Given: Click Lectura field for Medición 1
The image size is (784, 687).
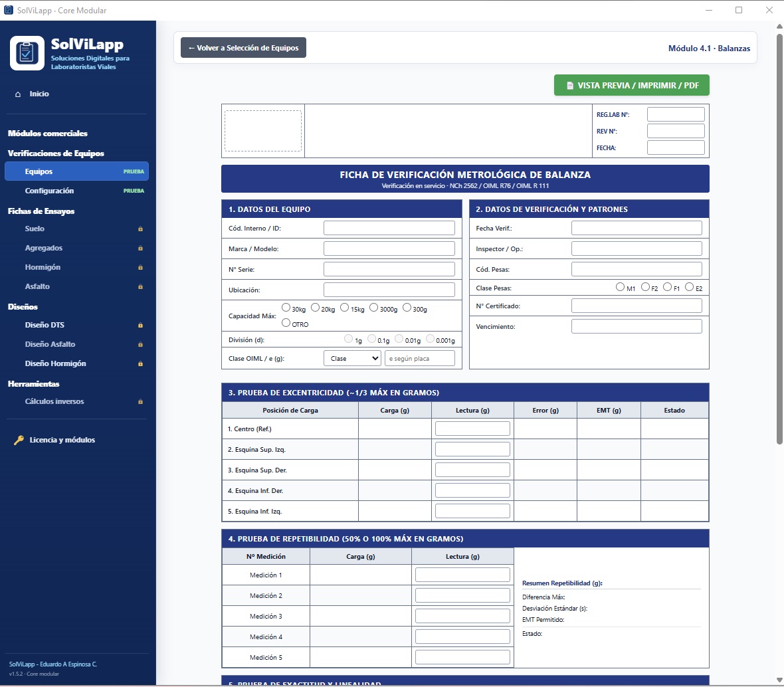Looking at the screenshot, I should pos(462,575).
